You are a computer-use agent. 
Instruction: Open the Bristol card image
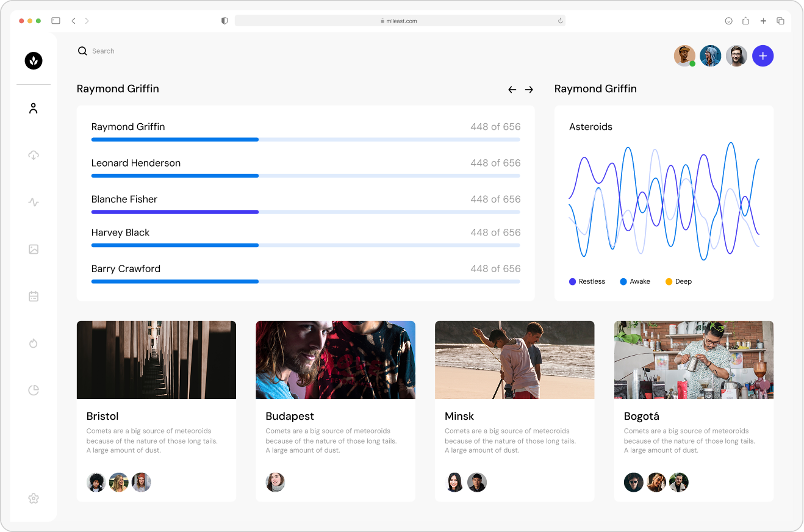click(x=156, y=360)
